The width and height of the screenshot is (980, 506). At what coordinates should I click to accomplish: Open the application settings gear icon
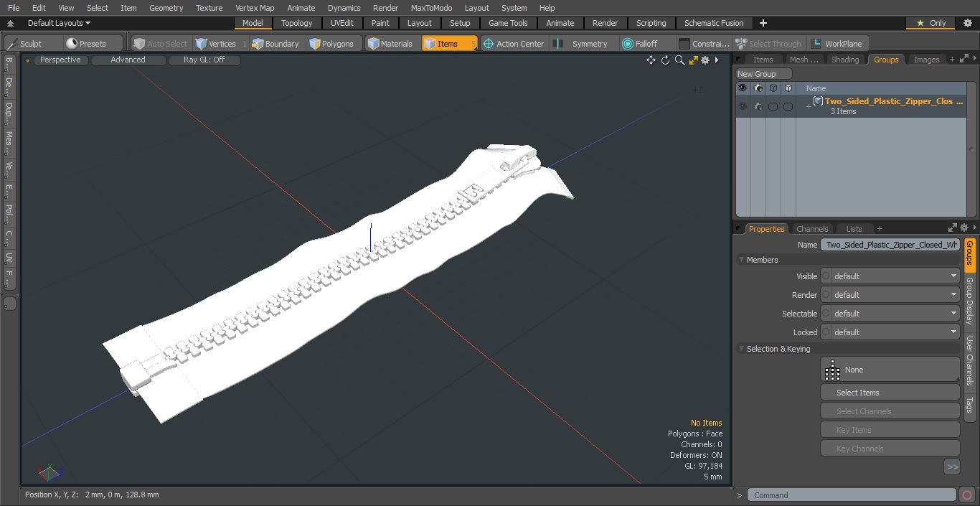pos(967,23)
